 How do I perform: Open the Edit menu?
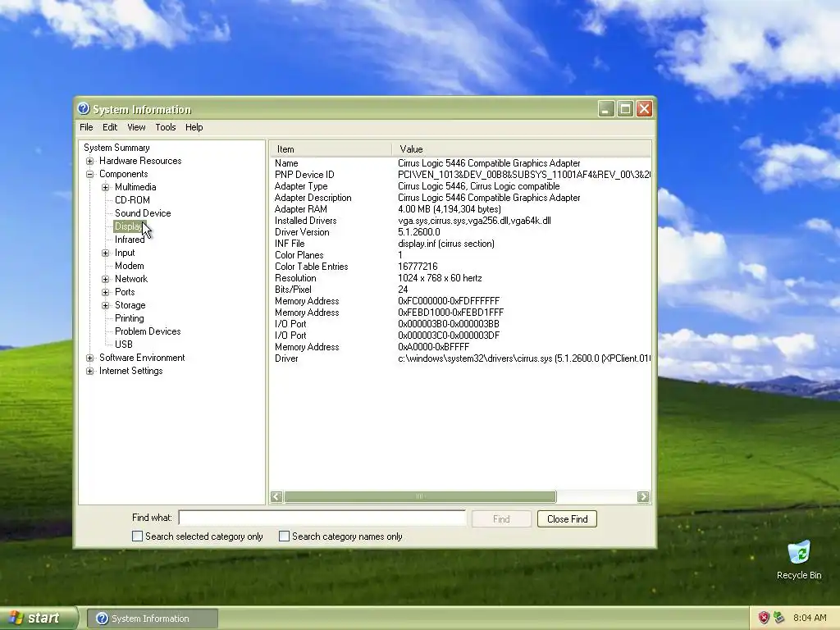point(110,127)
